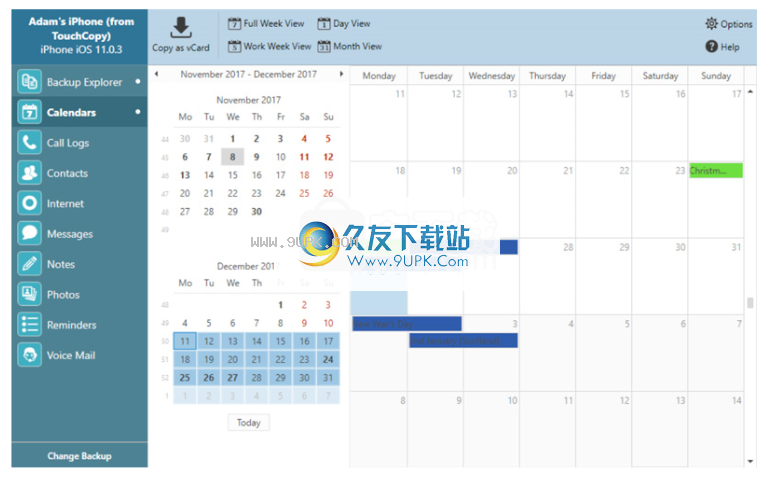This screenshot has width=774, height=489.
Task: Select December 1 in mini calendar
Action: pos(280,305)
